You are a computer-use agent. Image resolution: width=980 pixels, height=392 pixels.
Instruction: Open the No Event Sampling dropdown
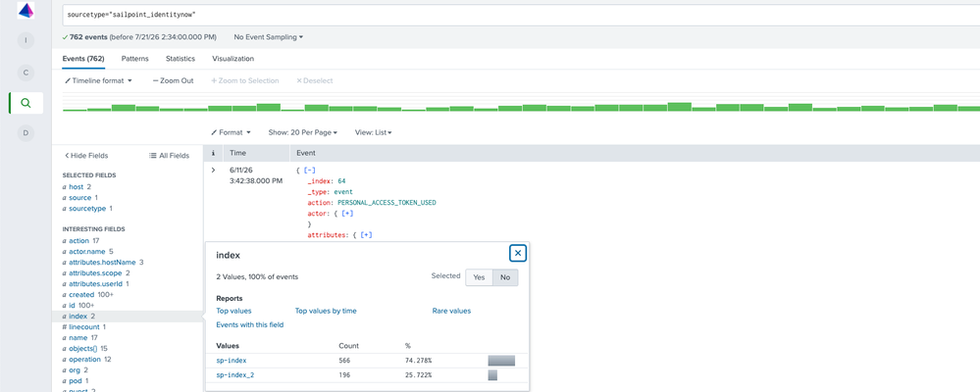tap(268, 37)
